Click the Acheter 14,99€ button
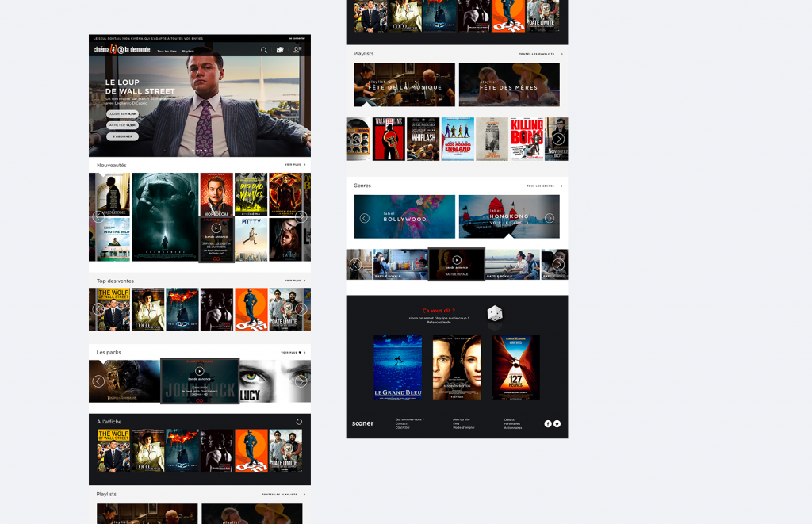 (123, 124)
